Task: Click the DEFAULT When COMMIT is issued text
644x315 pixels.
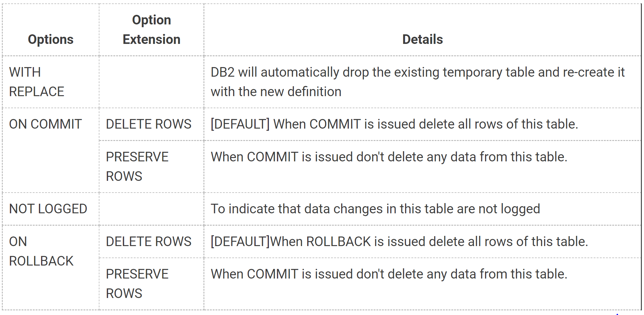Action: point(394,124)
